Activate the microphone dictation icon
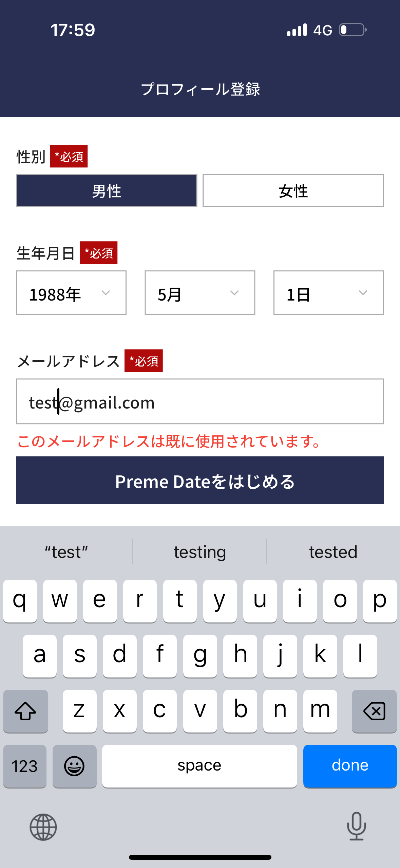400x868 pixels. coord(356,826)
